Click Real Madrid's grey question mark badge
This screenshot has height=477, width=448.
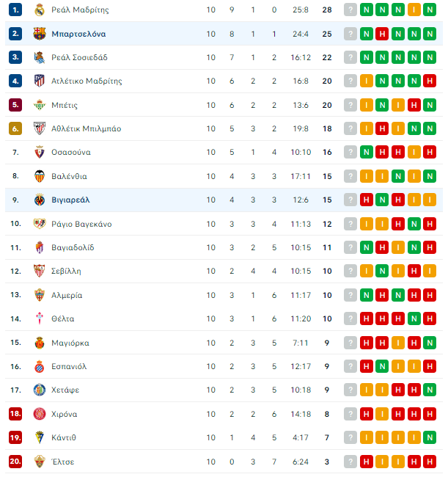350,10
